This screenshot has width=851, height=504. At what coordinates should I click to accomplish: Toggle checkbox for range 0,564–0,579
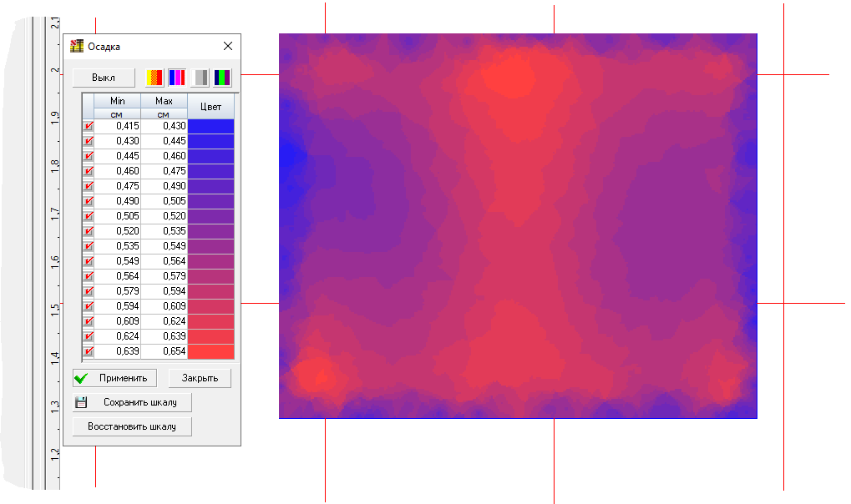pyautogui.click(x=88, y=276)
